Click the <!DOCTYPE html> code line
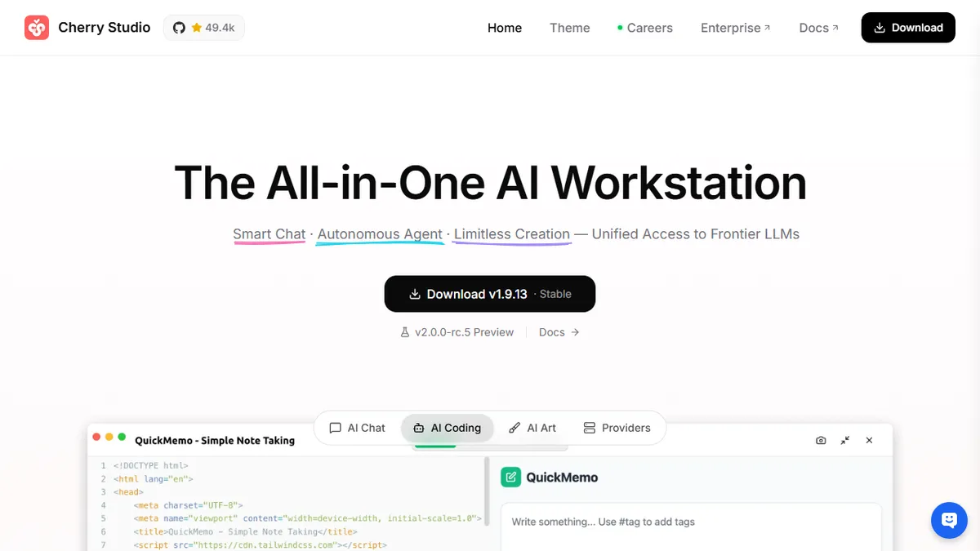Viewport: 980px width, 551px height. [151, 466]
